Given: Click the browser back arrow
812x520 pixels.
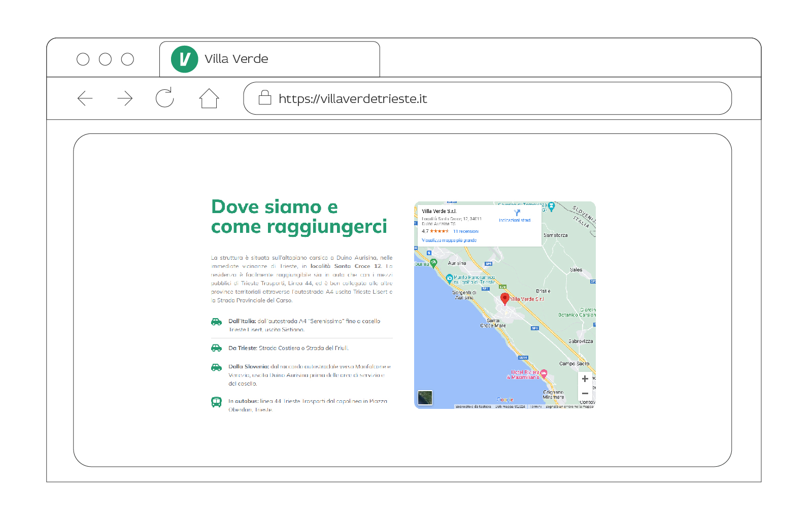Looking at the screenshot, I should pyautogui.click(x=85, y=98).
